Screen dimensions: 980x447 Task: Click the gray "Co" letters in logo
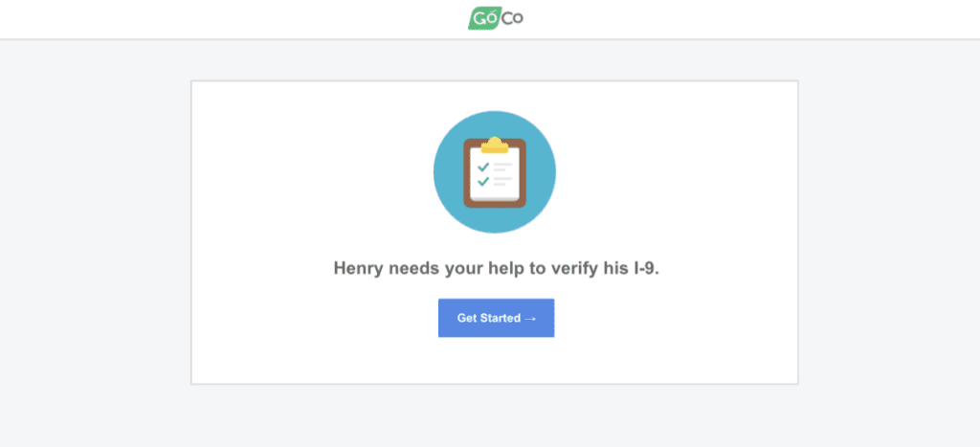pyautogui.click(x=512, y=18)
